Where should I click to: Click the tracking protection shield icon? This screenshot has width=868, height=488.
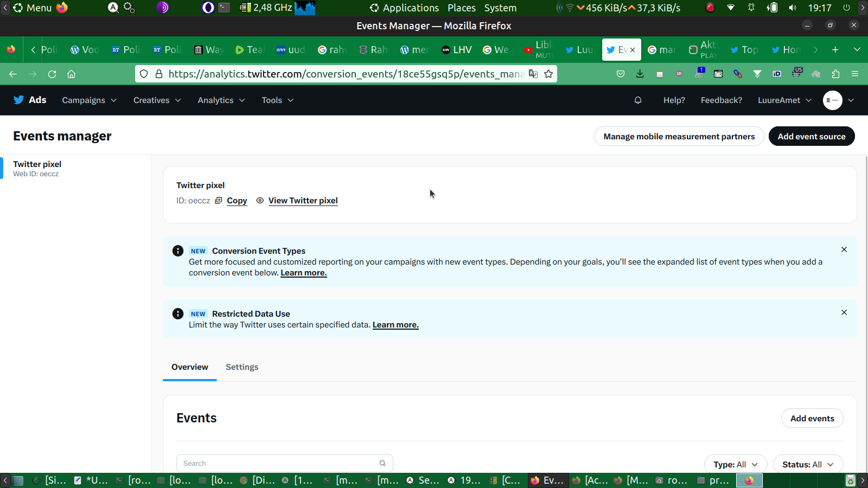144,74
